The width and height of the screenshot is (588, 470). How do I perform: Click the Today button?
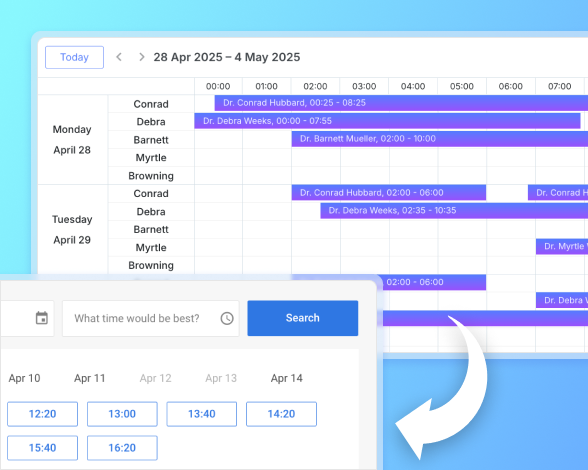(74, 57)
